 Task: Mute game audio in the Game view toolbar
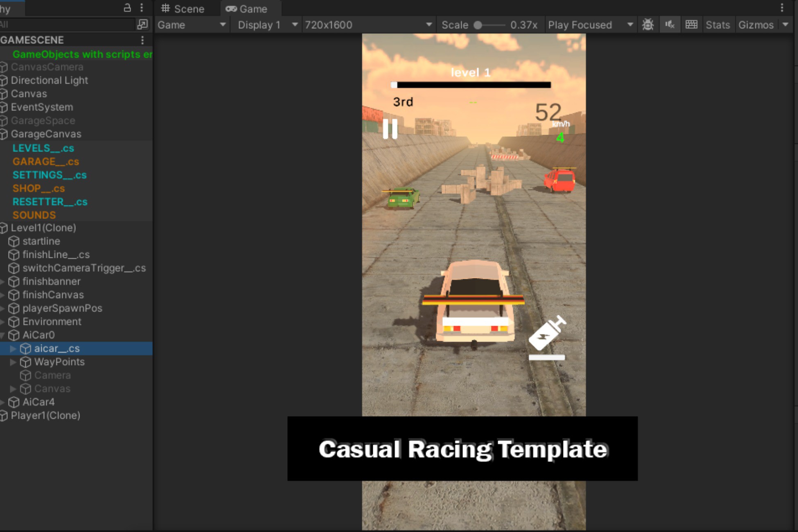point(670,25)
